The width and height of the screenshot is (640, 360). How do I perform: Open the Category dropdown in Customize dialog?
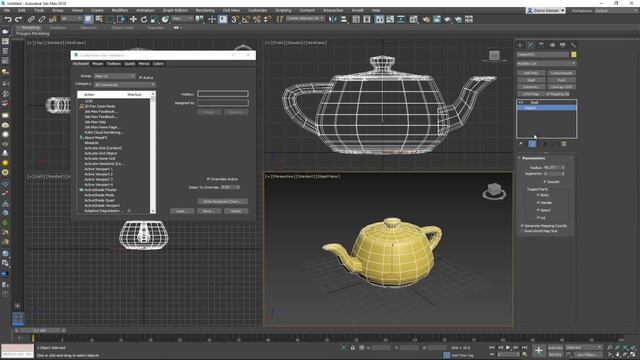[x=124, y=84]
